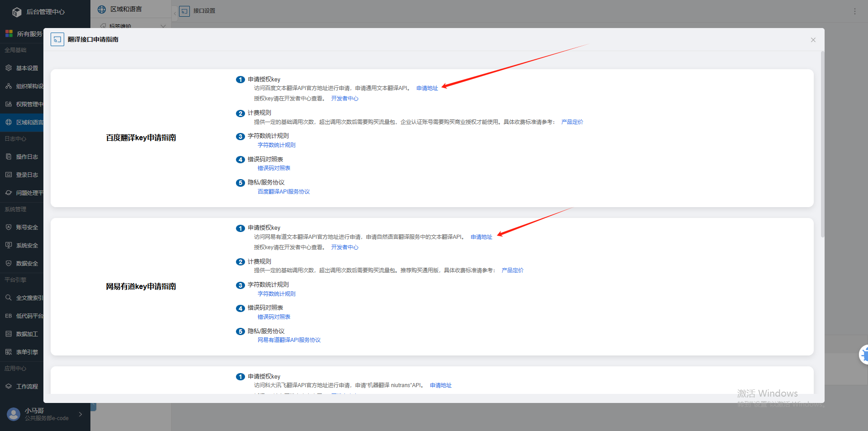The image size is (868, 431).
Task: Open 工作流程 icon in sidebar
Action: click(x=9, y=386)
